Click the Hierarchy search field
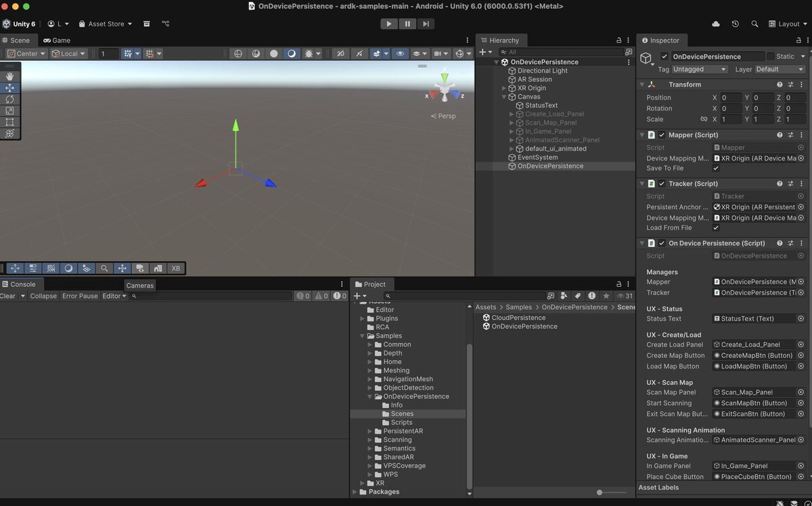The width and height of the screenshot is (812, 506). point(560,52)
